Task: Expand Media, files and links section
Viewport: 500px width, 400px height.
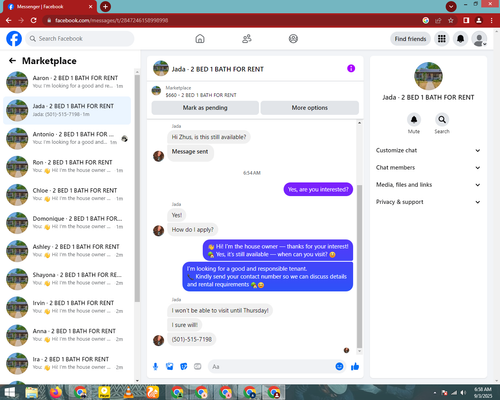Action: pos(428,185)
